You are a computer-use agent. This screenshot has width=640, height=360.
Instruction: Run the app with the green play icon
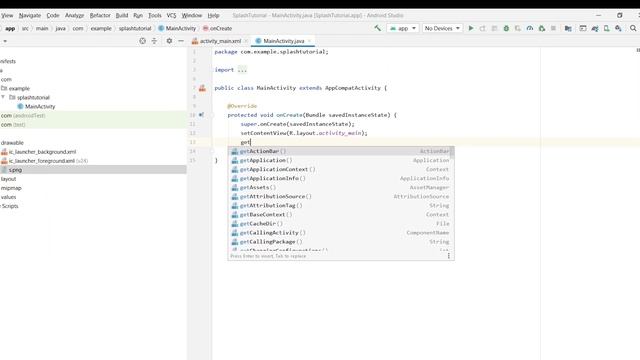point(471,28)
